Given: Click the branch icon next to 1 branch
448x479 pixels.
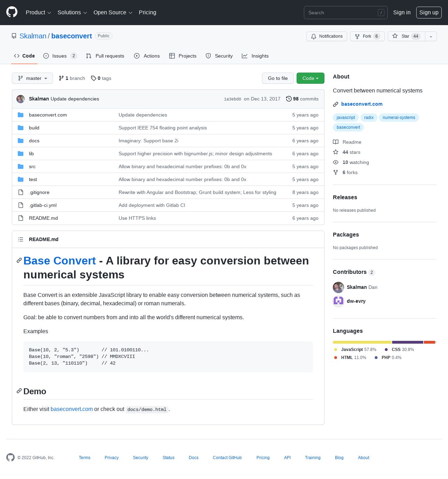Looking at the screenshot, I should (61, 78).
